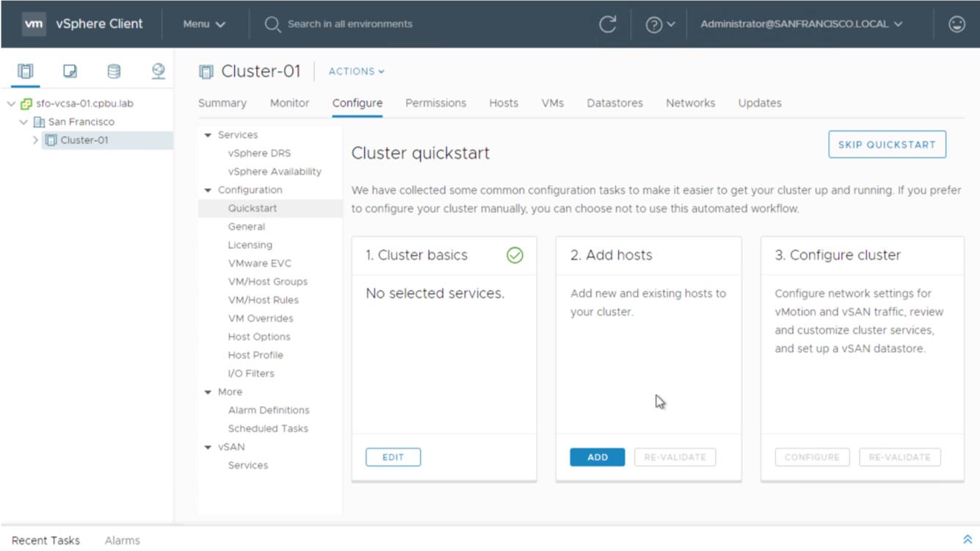
Task: Select Services under vSAN
Action: (x=248, y=466)
